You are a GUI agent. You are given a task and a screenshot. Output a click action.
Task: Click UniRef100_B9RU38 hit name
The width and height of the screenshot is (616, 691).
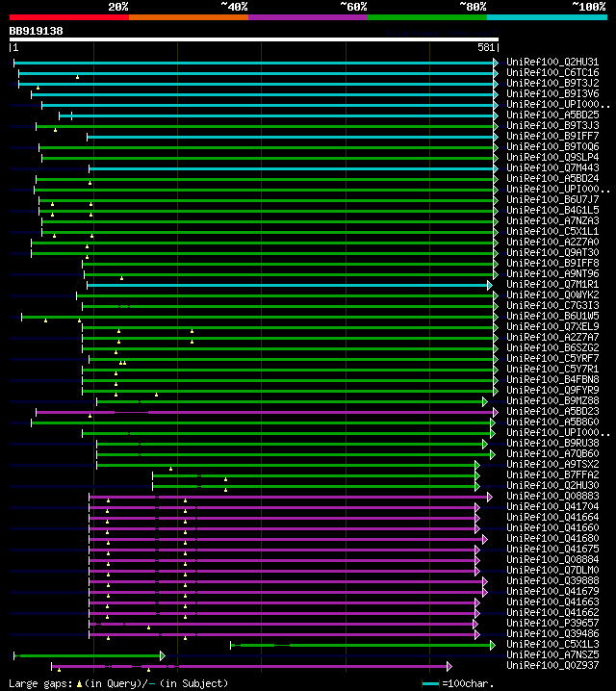(x=552, y=443)
